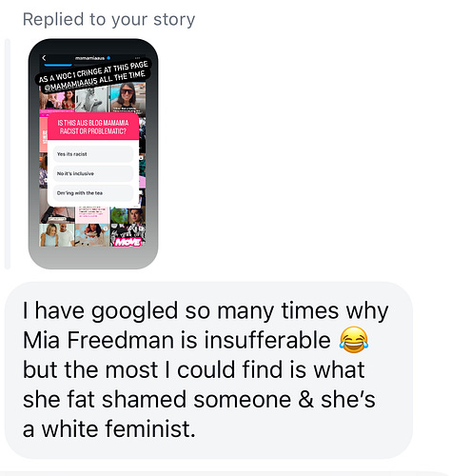Open the replied-to story thumbnail
The image size is (451, 476).
point(93,154)
